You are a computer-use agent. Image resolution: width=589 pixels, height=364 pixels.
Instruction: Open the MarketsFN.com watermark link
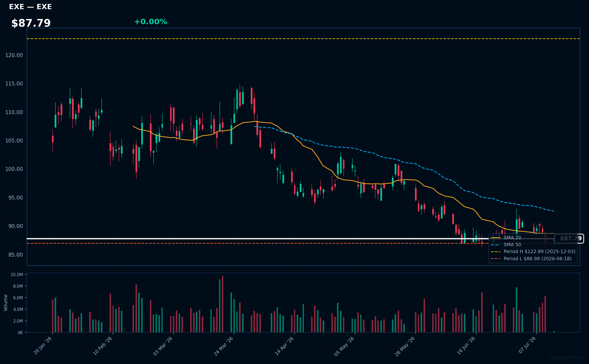pyautogui.click(x=567, y=358)
